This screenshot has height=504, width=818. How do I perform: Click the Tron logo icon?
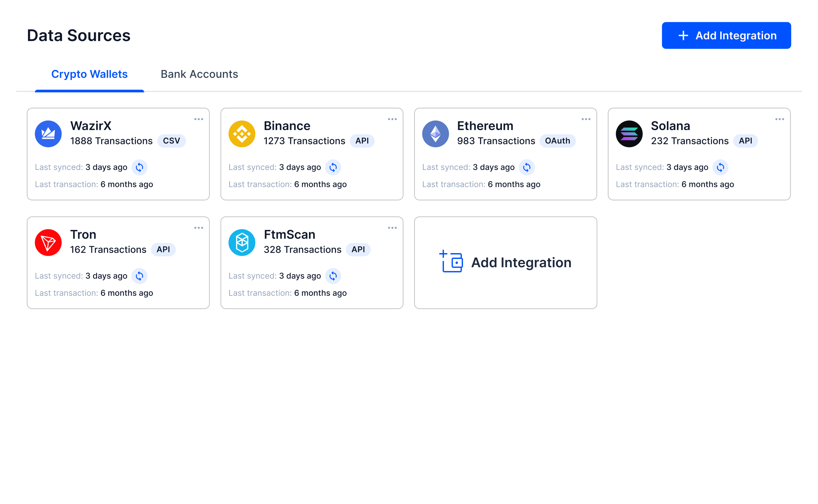point(48,242)
